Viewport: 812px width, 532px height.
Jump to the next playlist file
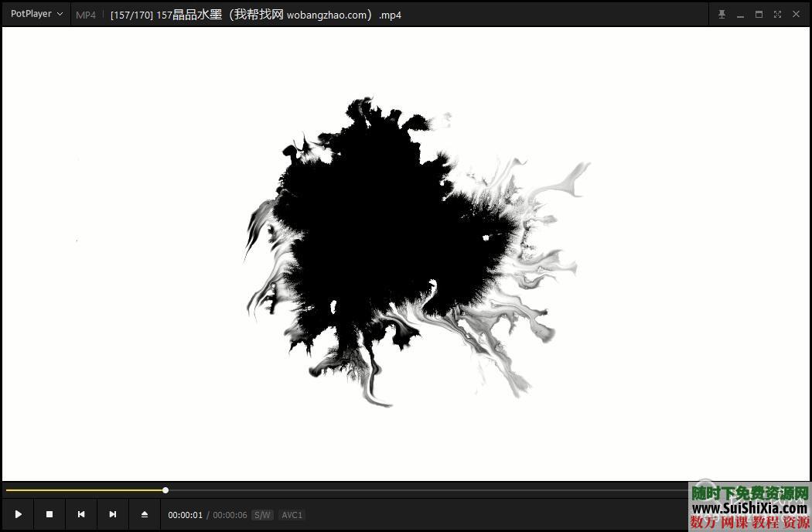click(113, 514)
